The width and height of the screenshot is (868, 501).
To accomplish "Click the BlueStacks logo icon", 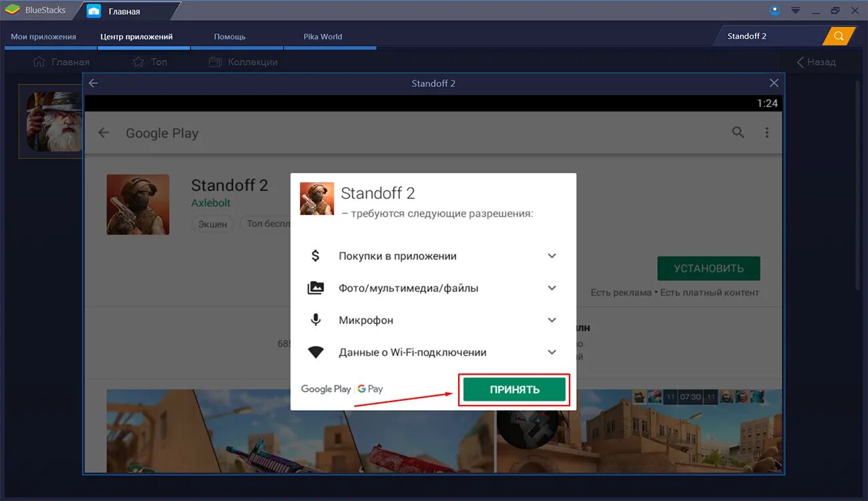I will coord(12,10).
